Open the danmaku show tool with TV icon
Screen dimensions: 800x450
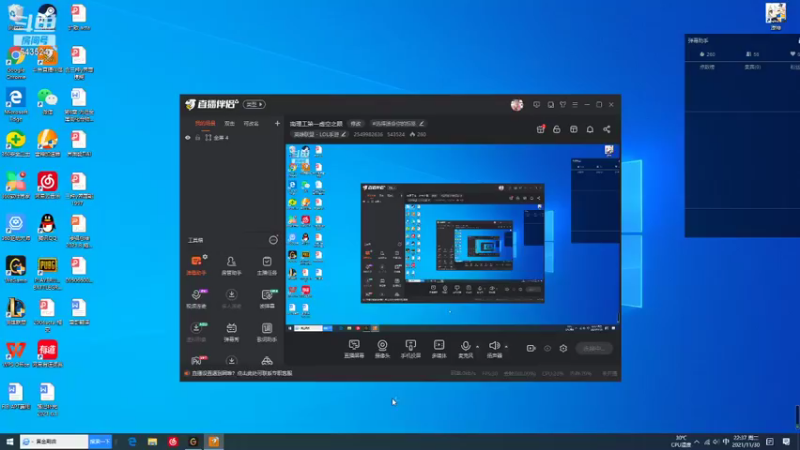(231, 332)
